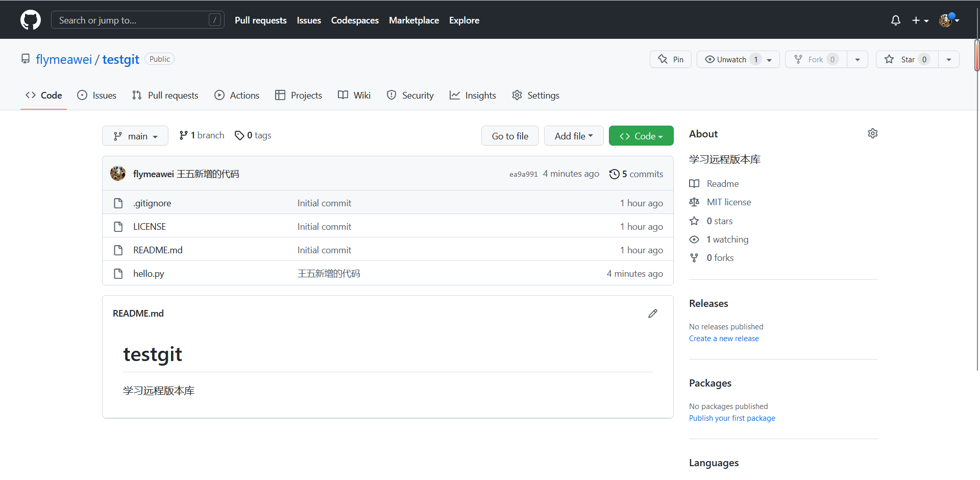This screenshot has width=980, height=480.
Task: Edit README with the pencil icon
Action: tap(653, 314)
